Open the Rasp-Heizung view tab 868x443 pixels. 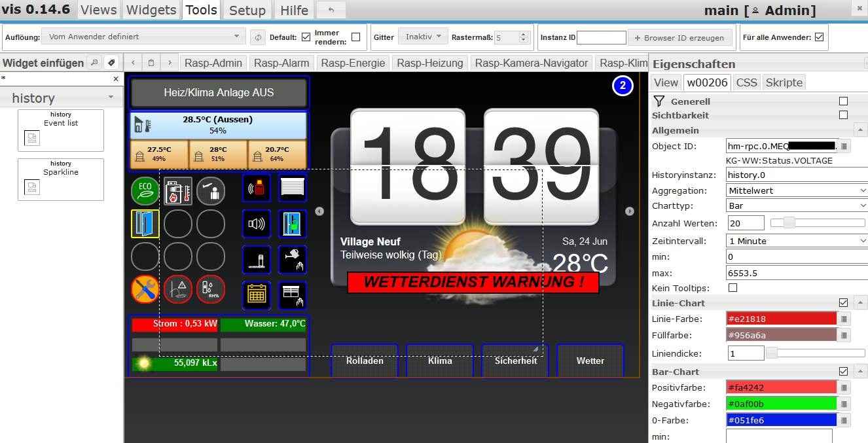[430, 63]
